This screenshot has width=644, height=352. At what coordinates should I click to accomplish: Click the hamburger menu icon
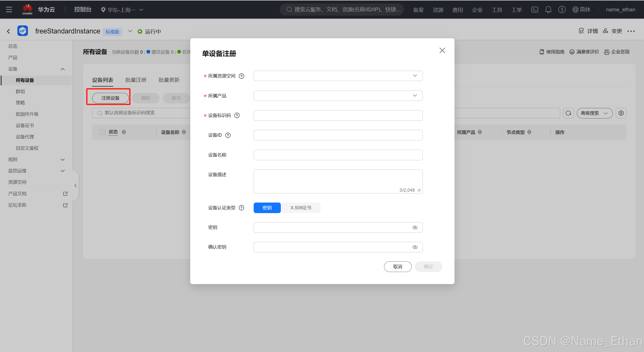point(9,10)
